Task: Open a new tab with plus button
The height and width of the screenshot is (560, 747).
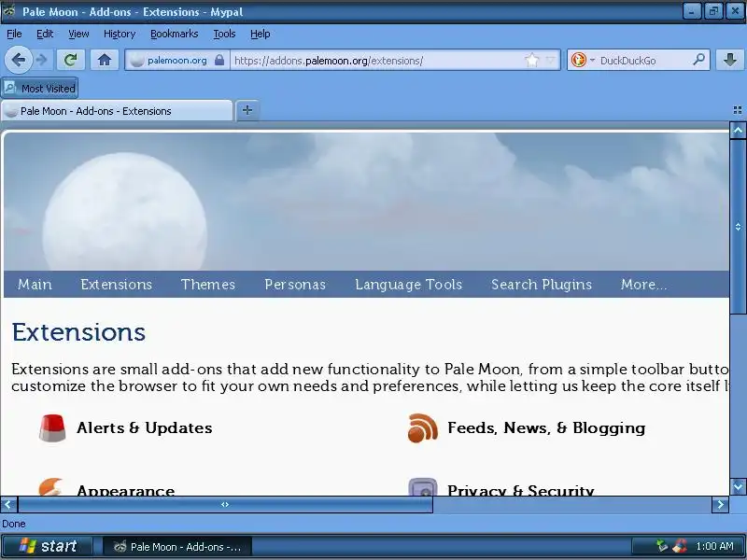Action: tap(247, 110)
